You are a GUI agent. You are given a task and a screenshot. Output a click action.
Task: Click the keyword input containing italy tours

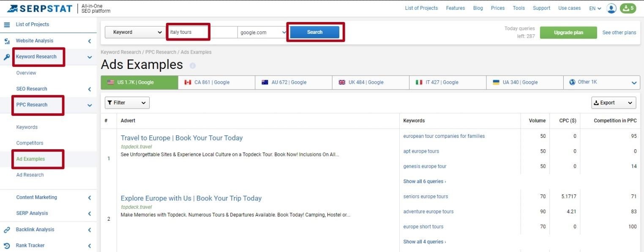(x=202, y=32)
